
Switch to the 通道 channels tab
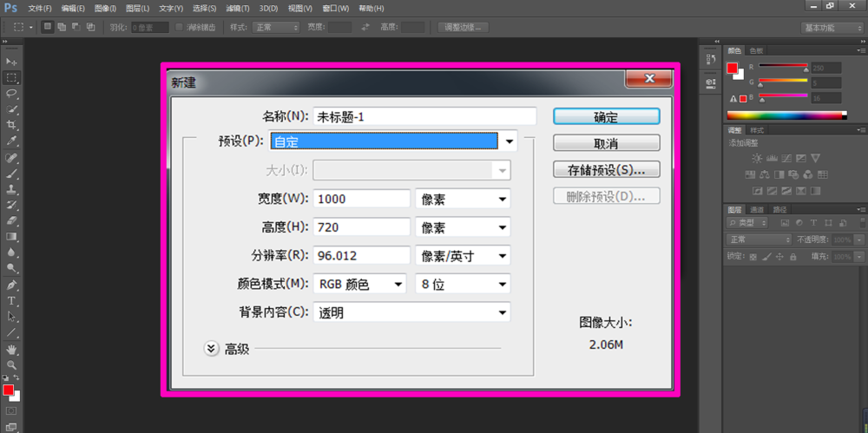(758, 209)
